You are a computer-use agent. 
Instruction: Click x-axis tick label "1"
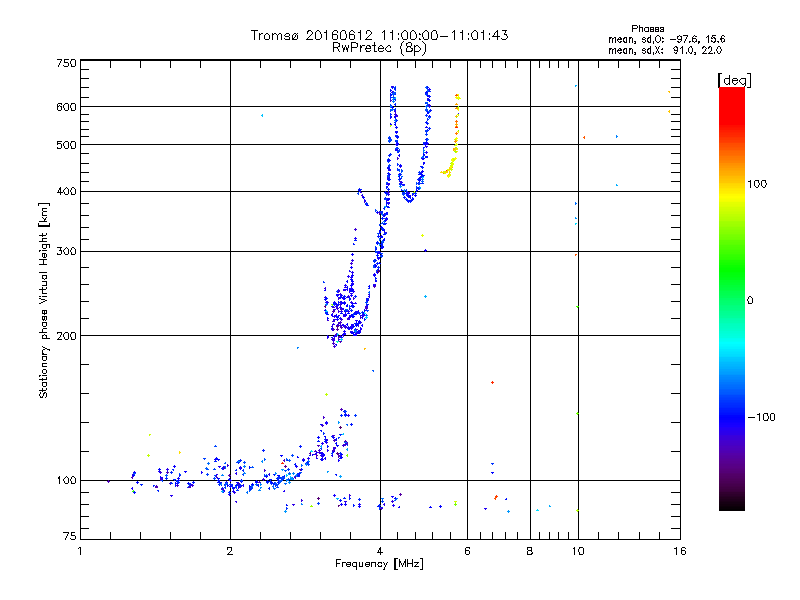(80, 551)
